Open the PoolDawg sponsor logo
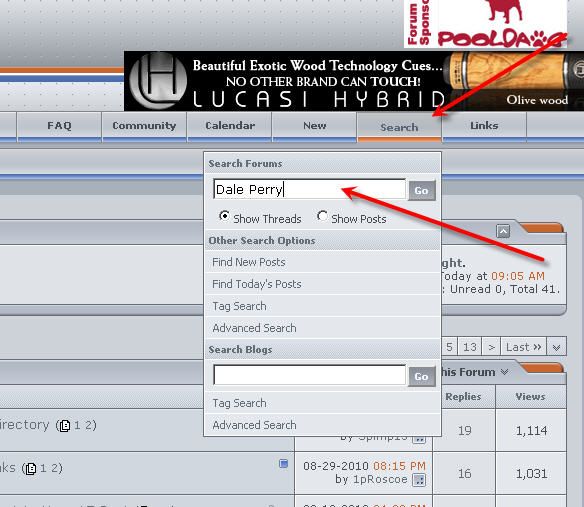 click(x=485, y=23)
